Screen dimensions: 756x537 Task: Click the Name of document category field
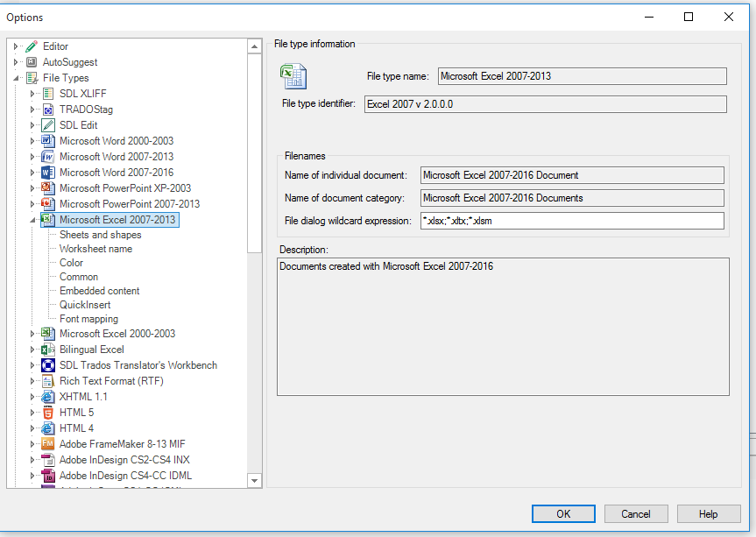(x=572, y=198)
